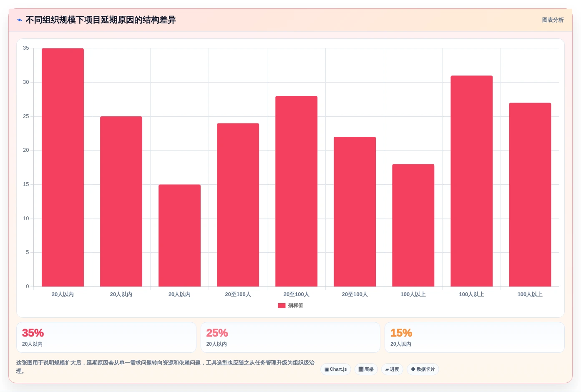Click the 20至100人 bar with value 24

click(x=238, y=205)
